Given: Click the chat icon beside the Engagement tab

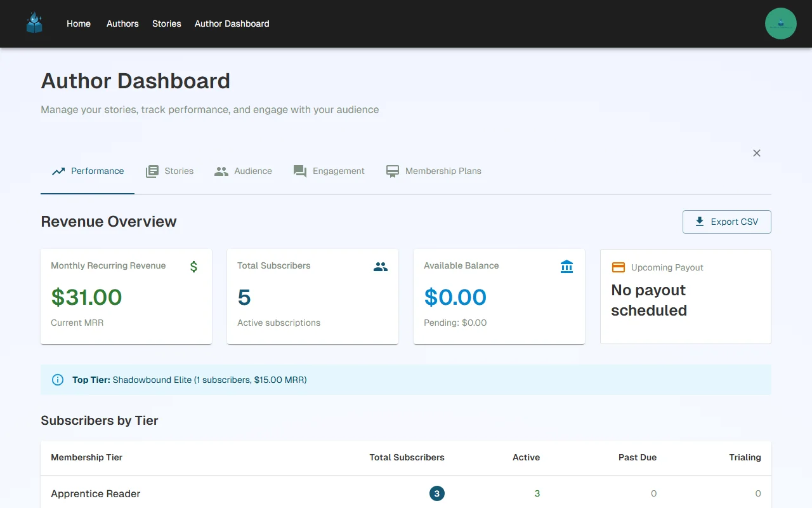Looking at the screenshot, I should [299, 171].
